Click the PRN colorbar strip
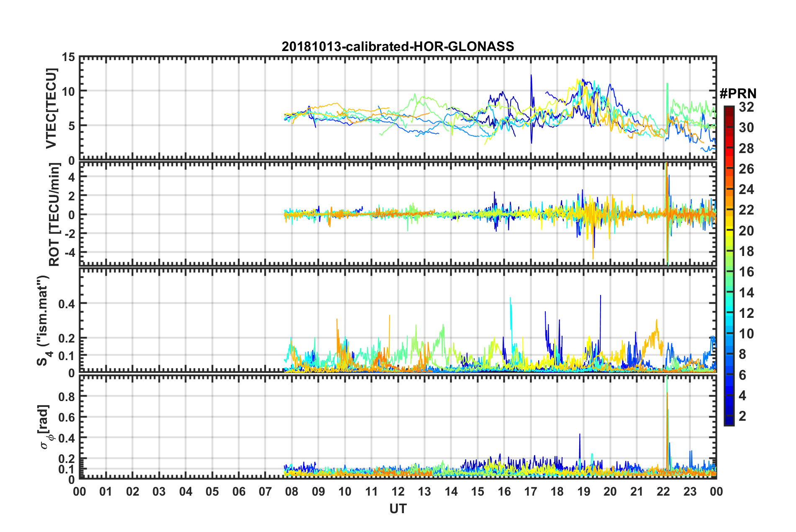This screenshot has height=532, width=796. 729,266
